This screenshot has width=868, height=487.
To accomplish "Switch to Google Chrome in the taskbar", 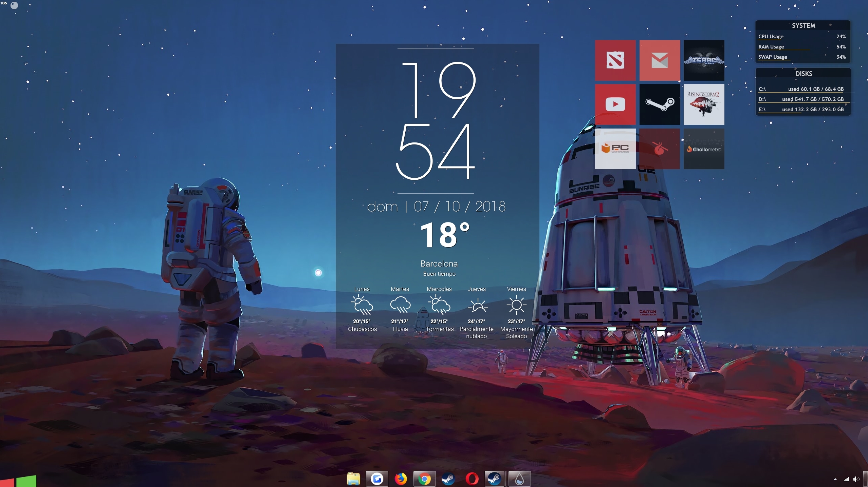I will coord(424,479).
